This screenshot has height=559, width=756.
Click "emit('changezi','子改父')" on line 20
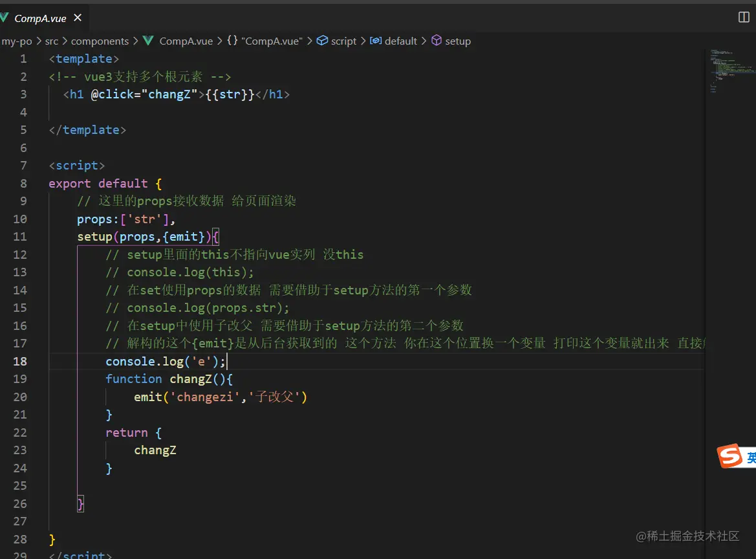coord(221,397)
